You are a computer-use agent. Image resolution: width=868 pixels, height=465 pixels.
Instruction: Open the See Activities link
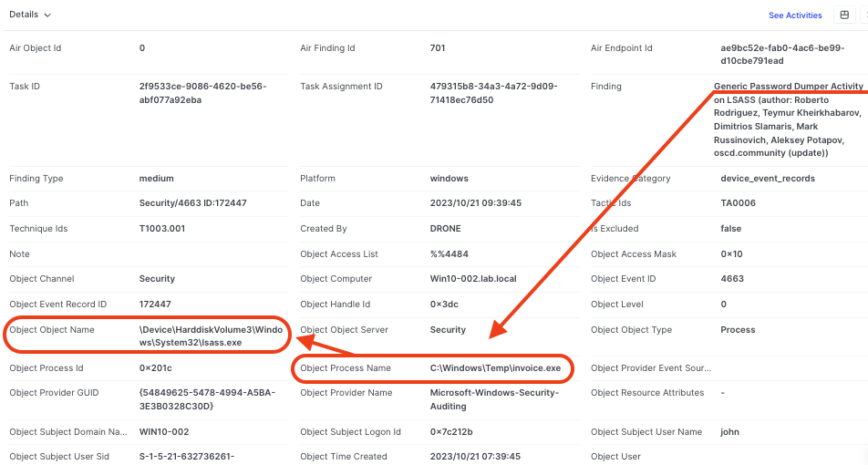coord(795,15)
